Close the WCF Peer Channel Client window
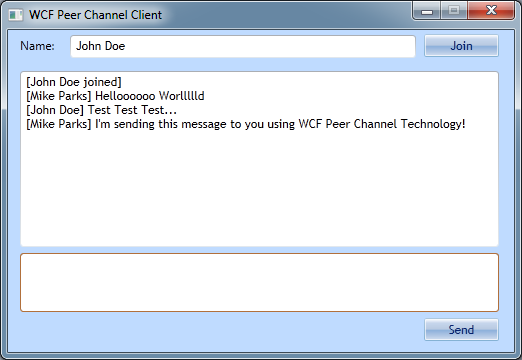This screenshot has height=360, width=522. [491, 11]
